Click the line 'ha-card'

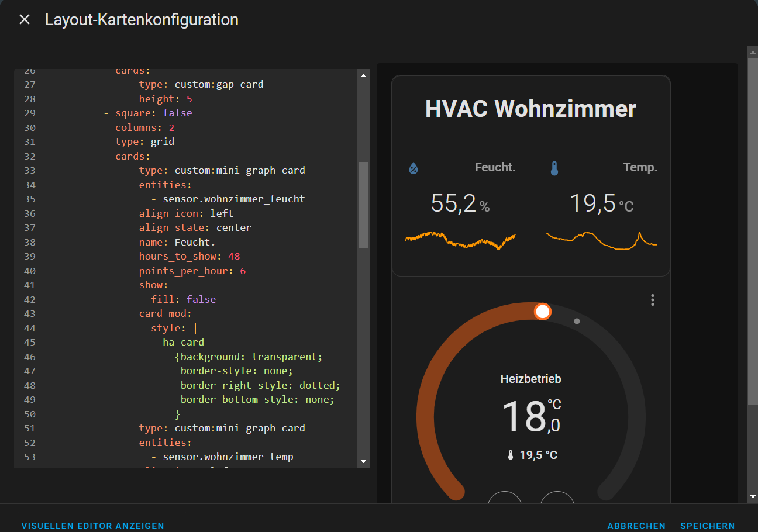184,342
